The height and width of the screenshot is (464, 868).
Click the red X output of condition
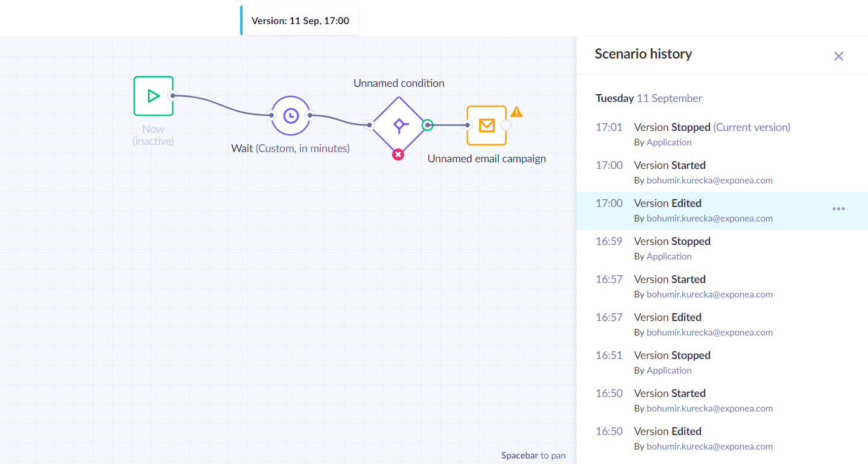tap(398, 154)
